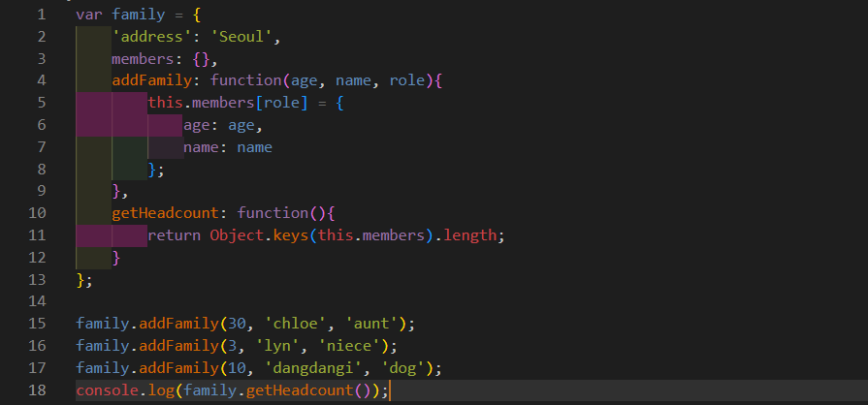
Task: Click the 'age' parameter on line 4
Action: (304, 80)
